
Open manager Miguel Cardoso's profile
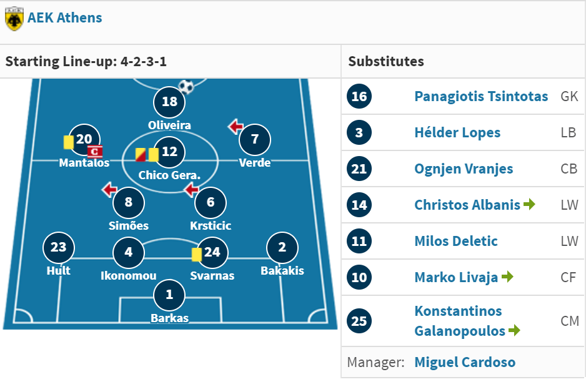pos(465,362)
